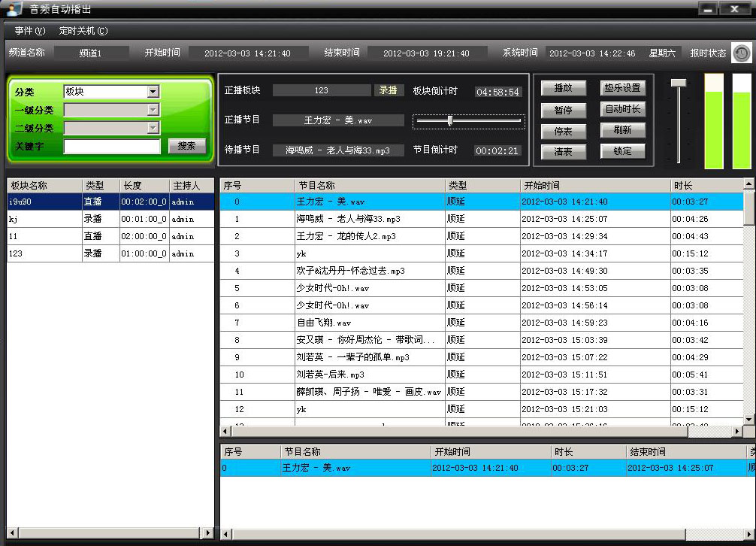Select row 12 named yk
This screenshot has height=546, width=756.
[482, 409]
